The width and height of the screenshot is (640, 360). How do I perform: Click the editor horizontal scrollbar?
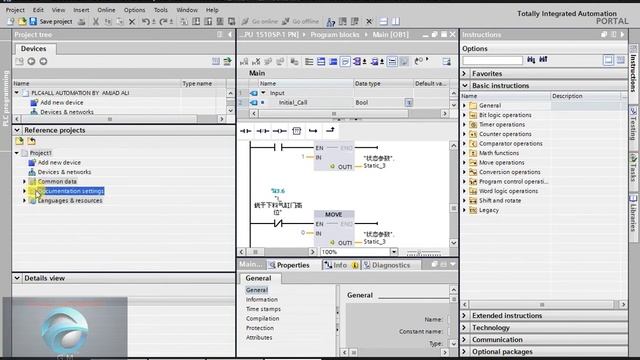[x=277, y=252]
